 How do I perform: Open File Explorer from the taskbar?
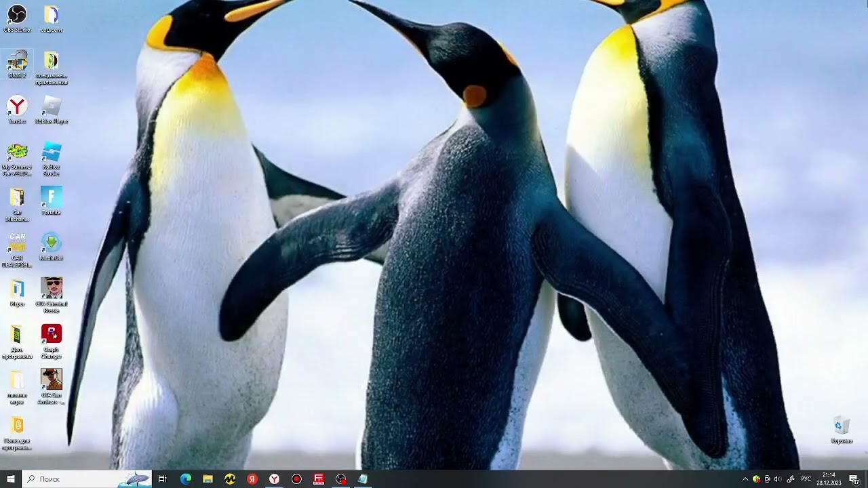[x=208, y=479]
